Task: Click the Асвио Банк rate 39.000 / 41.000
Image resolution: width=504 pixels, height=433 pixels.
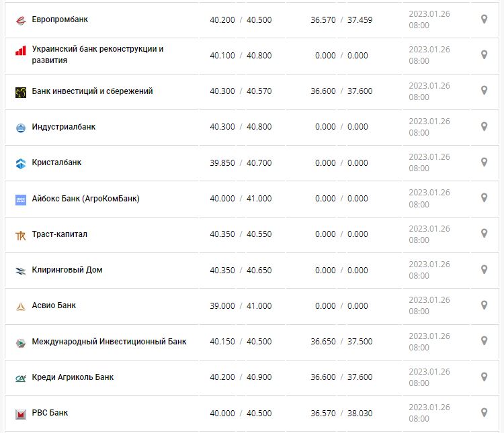Action: (241, 306)
